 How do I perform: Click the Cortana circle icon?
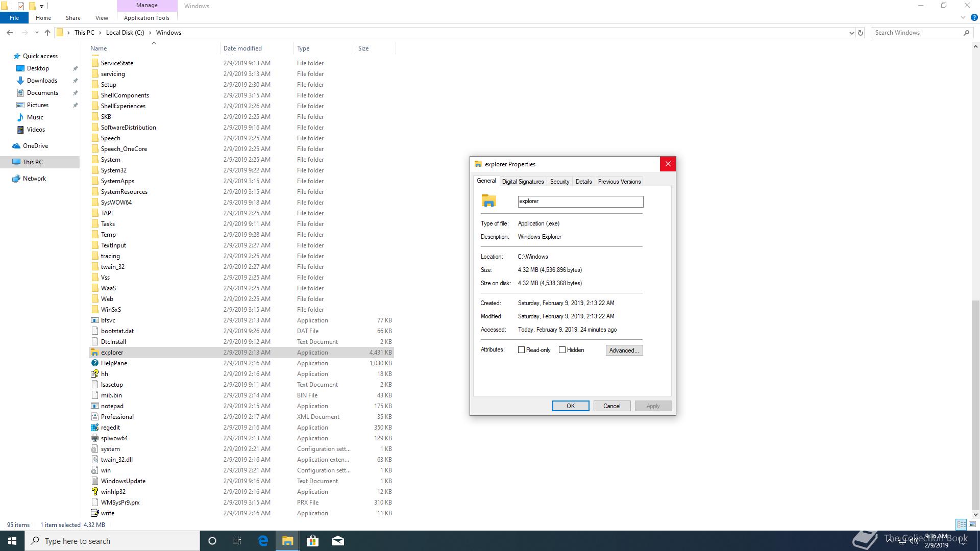click(x=212, y=541)
